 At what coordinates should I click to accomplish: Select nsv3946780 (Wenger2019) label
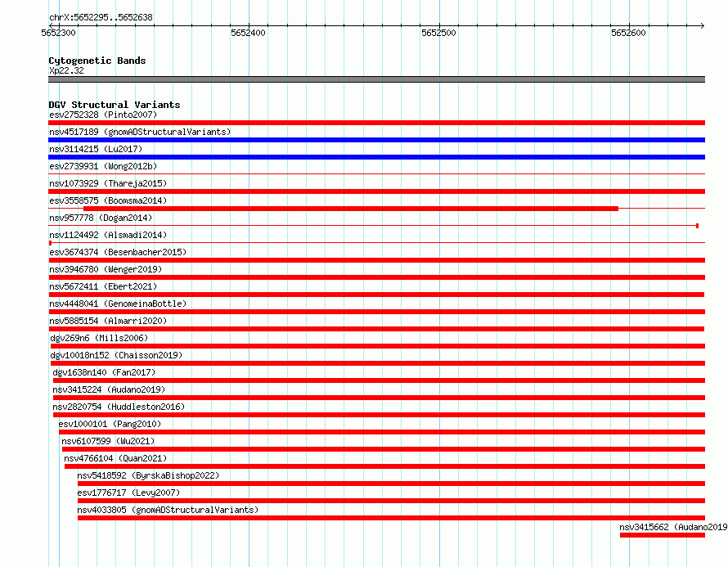[106, 269]
